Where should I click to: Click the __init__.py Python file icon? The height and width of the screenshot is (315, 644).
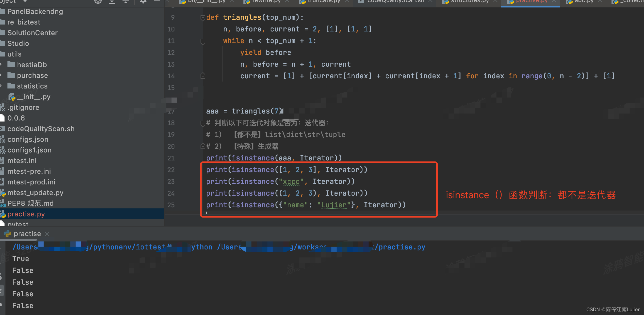point(12,97)
